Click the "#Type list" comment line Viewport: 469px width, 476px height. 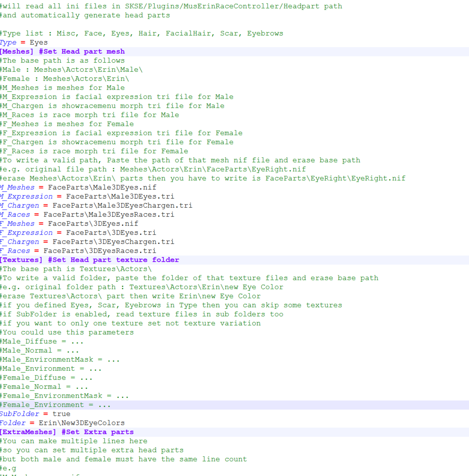[141, 33]
